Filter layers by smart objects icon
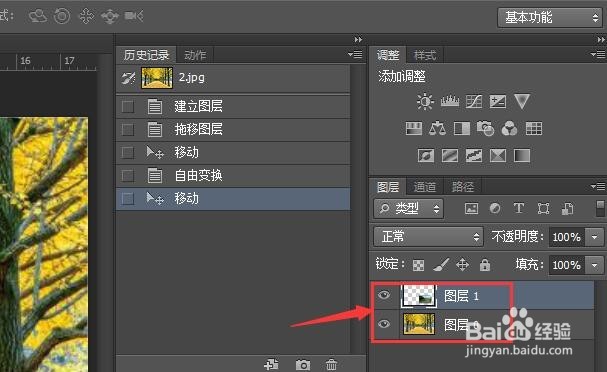Viewport: 607px width, 372px height. 568,209
